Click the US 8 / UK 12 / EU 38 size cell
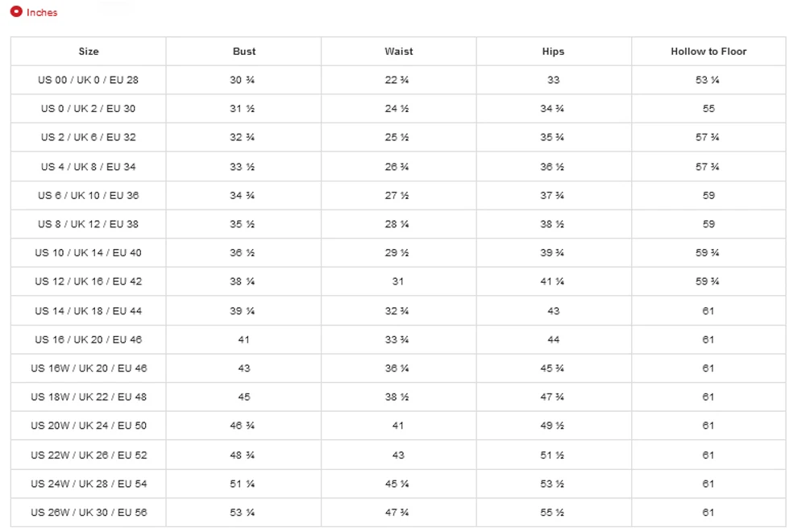The width and height of the screenshot is (806, 532). pyautogui.click(x=89, y=224)
